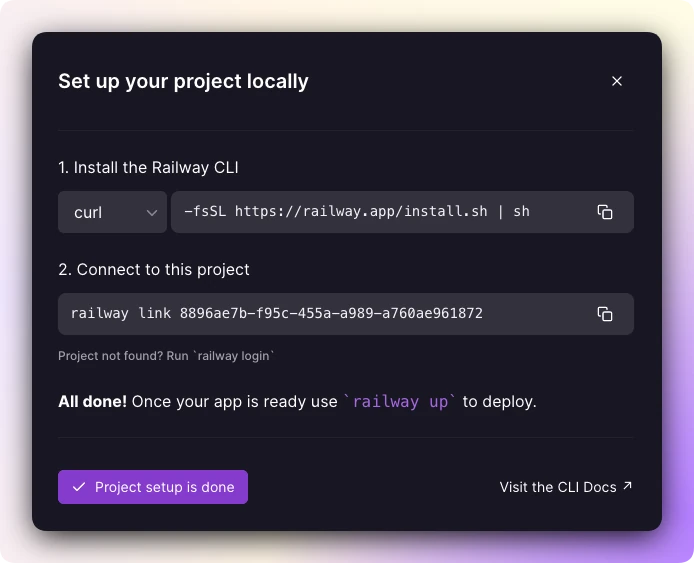Select the -fsSL install command field
Image resolution: width=694 pixels, height=563 pixels.
pos(402,212)
